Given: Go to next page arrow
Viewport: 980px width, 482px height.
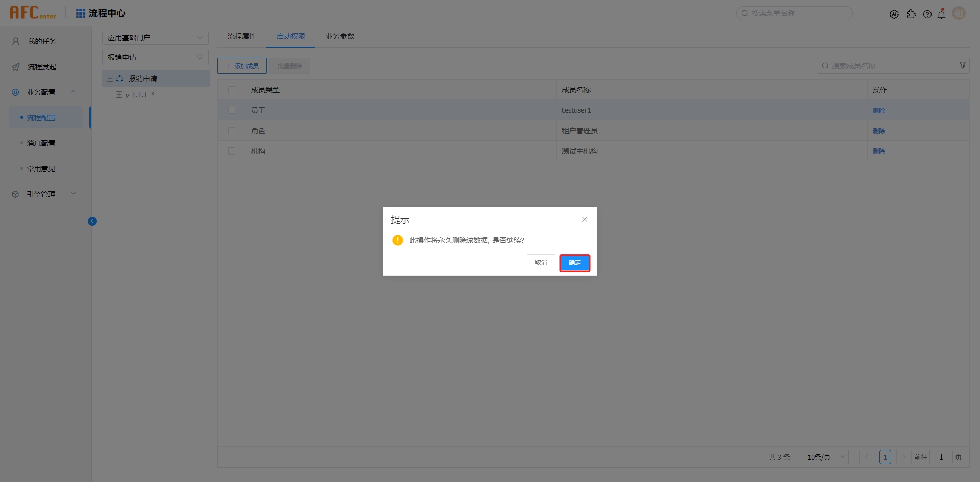Looking at the screenshot, I should (903, 457).
